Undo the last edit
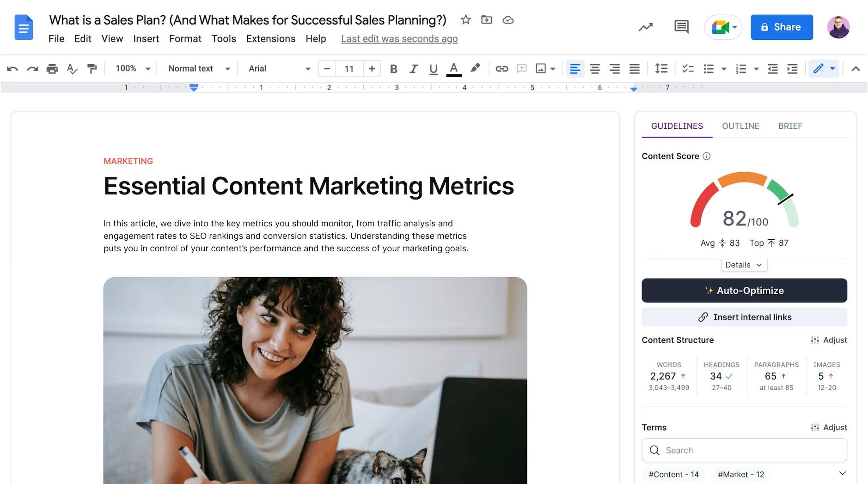868x484 pixels. coord(13,68)
